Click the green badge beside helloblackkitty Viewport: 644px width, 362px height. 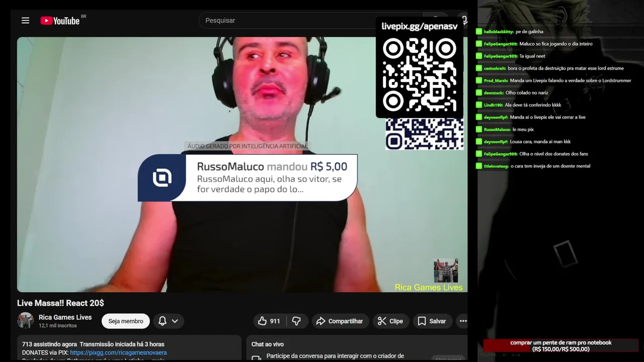pyautogui.click(x=479, y=32)
